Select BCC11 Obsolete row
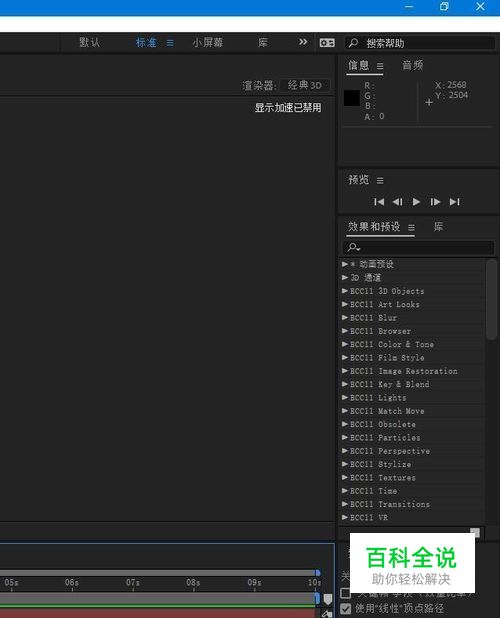 point(412,424)
